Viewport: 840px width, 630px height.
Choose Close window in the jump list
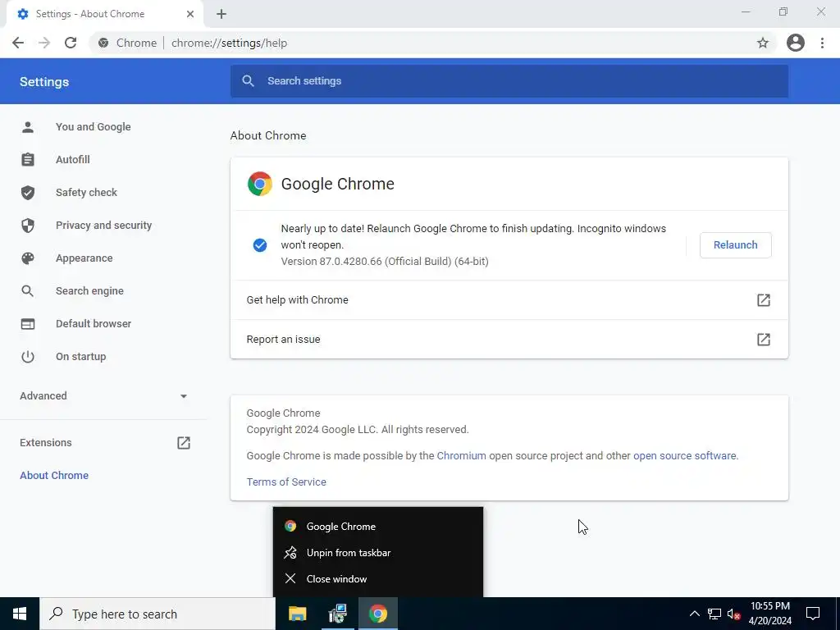coord(377,578)
